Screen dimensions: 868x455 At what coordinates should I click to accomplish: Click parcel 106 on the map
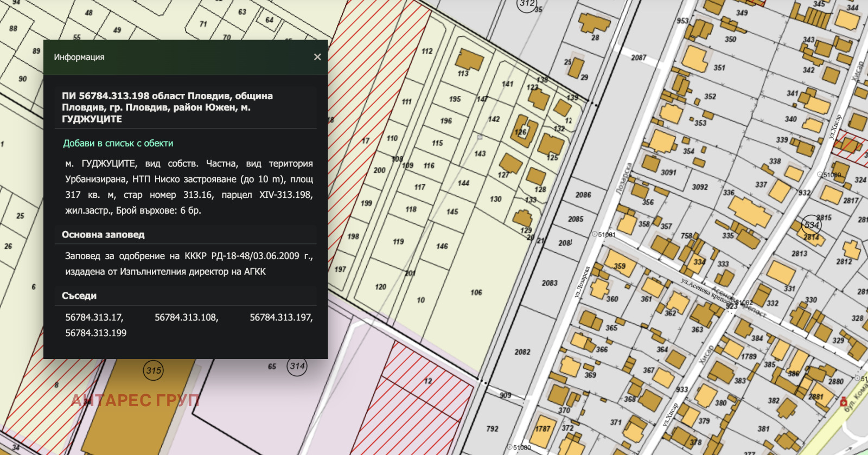tap(476, 293)
